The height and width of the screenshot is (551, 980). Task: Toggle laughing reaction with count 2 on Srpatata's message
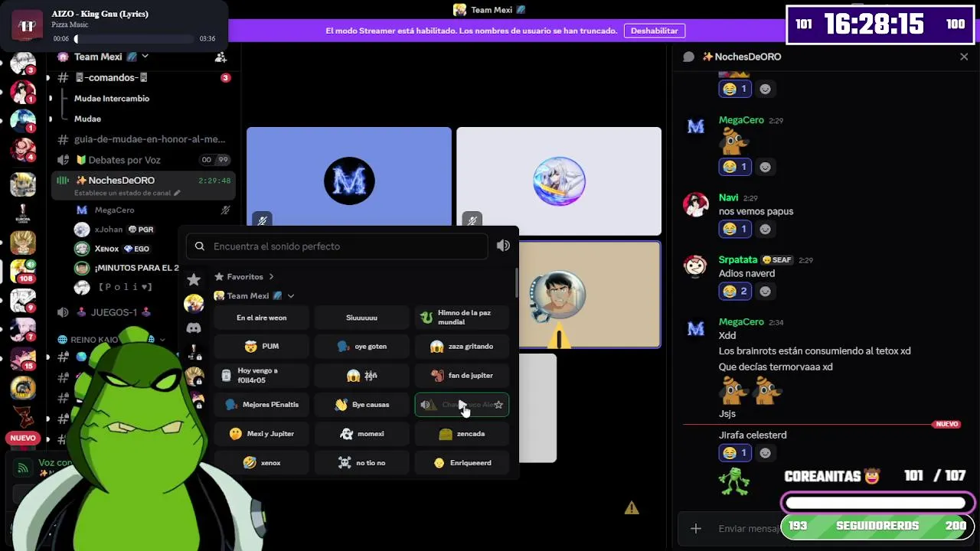pos(736,291)
